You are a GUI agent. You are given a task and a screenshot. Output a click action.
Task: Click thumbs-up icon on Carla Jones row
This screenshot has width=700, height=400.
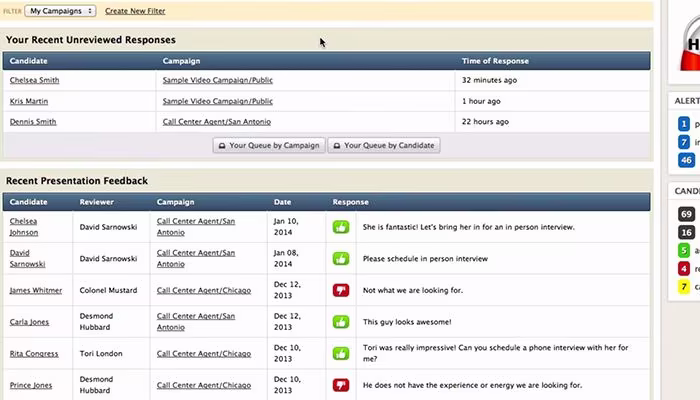(341, 322)
